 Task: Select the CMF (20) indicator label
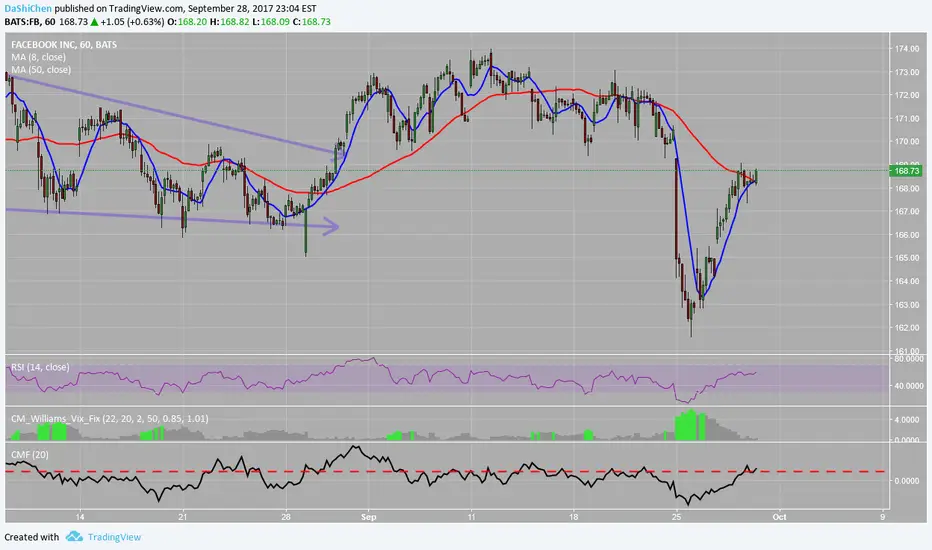tap(30, 455)
